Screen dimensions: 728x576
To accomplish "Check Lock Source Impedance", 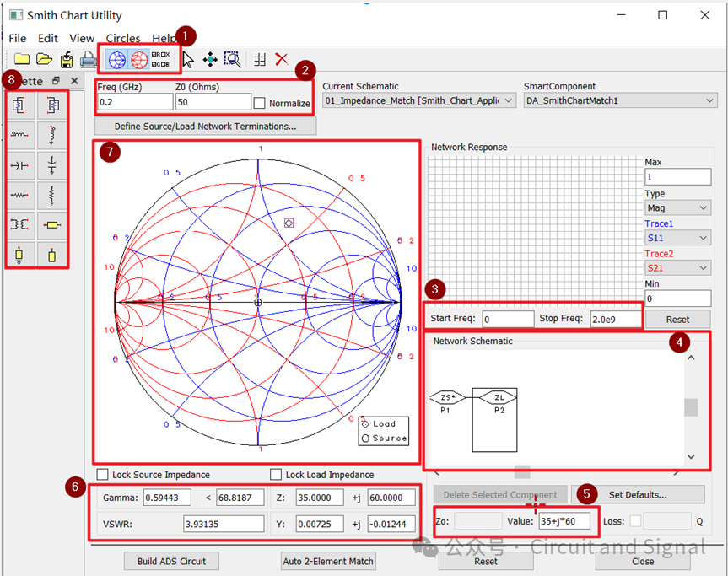I will 103,474.
